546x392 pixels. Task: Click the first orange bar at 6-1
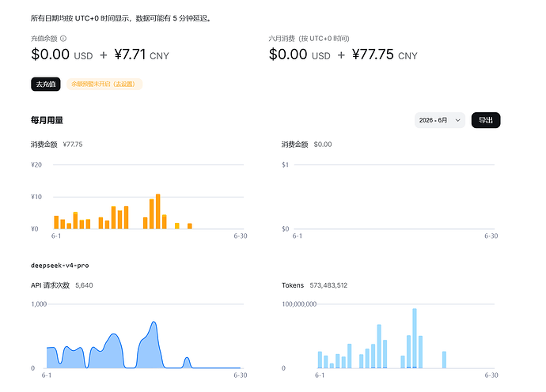pos(56,222)
